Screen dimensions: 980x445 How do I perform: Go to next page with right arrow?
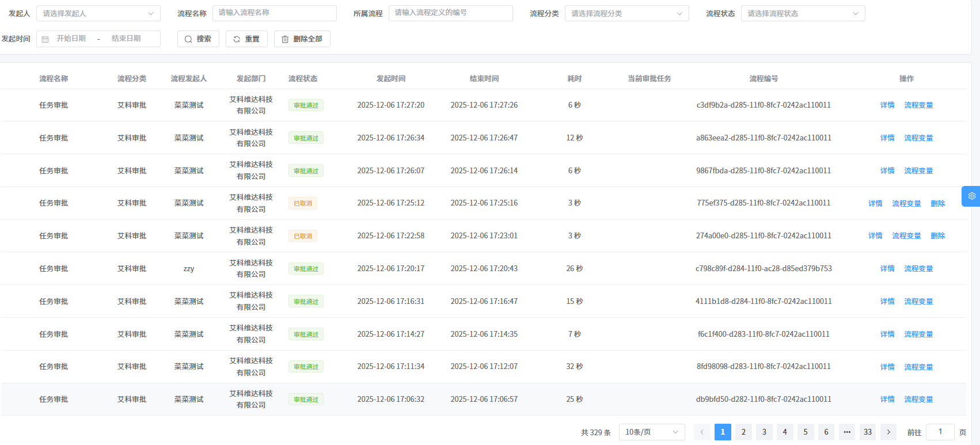pos(888,432)
